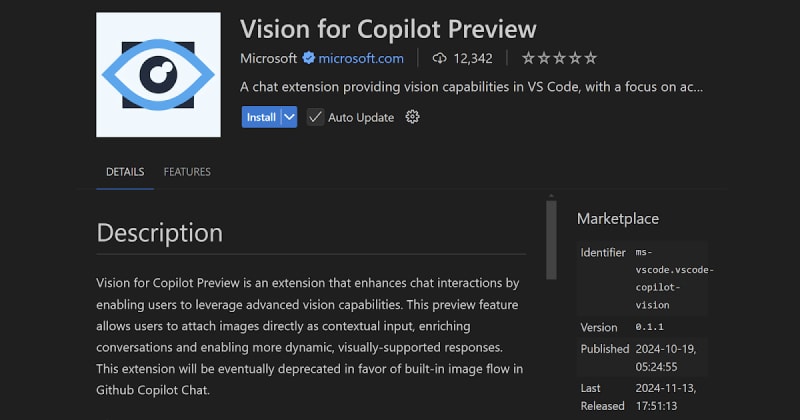Expand the Install dropdown arrow

[289, 117]
